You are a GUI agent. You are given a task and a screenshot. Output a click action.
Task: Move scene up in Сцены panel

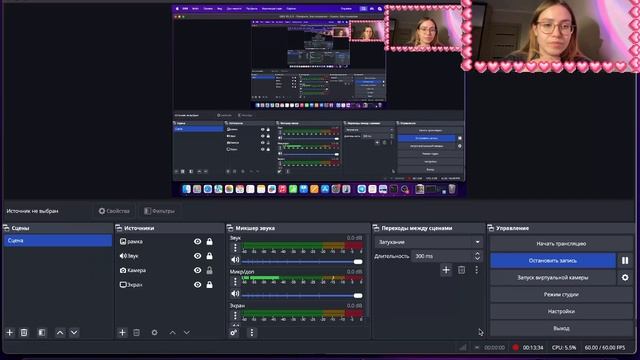tap(60, 333)
